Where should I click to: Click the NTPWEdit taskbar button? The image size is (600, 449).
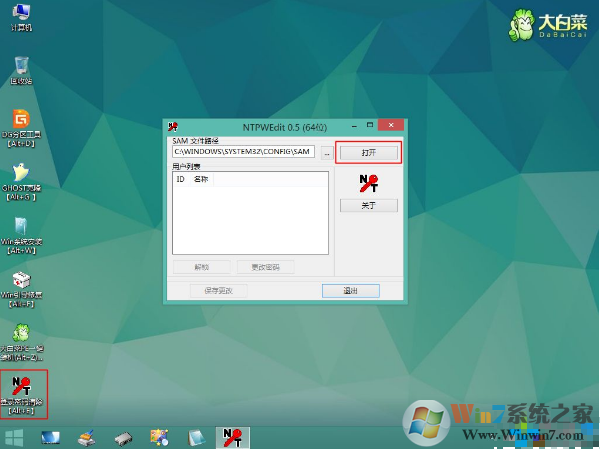click(233, 438)
